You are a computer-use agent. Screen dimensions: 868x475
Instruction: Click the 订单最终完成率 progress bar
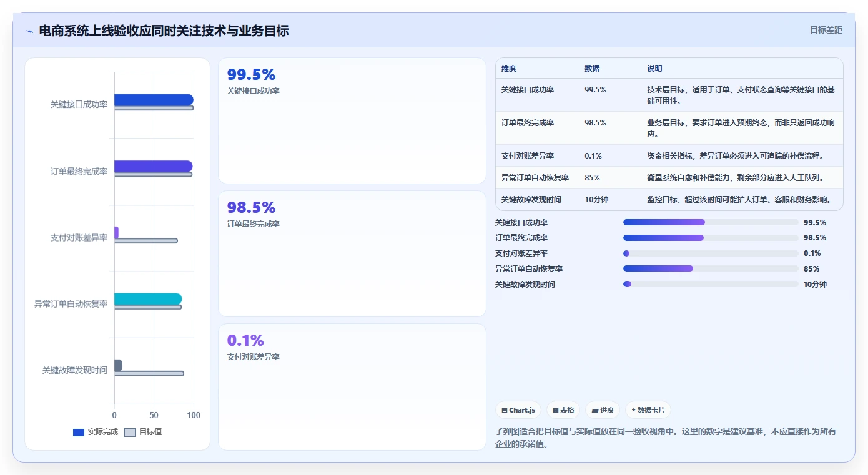tap(711, 238)
